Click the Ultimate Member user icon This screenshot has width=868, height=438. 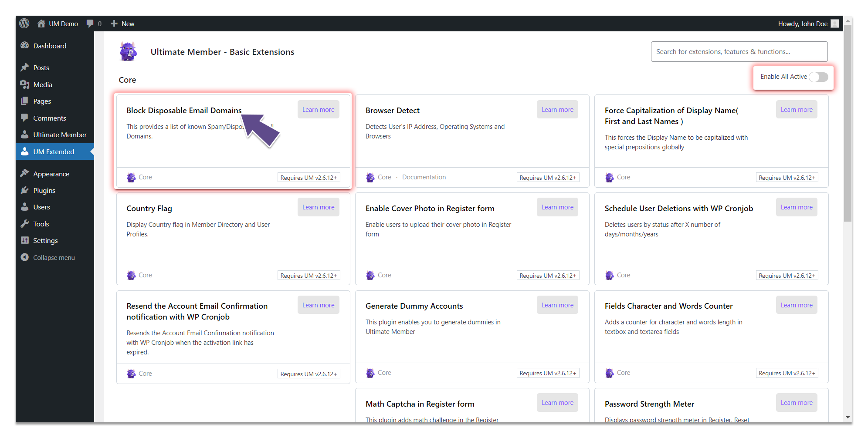25,135
